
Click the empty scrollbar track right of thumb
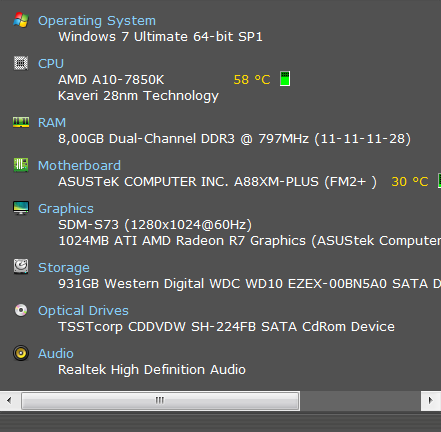point(360,400)
